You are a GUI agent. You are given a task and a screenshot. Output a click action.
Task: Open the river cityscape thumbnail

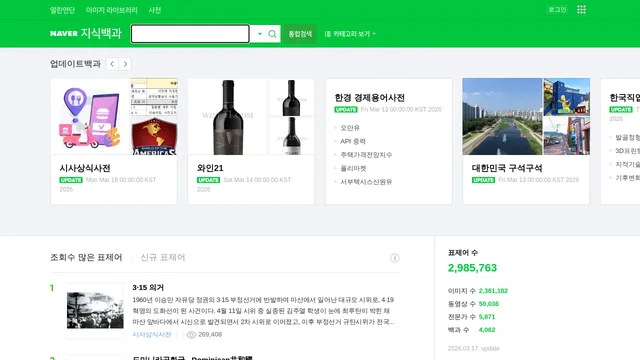[x=502, y=116]
